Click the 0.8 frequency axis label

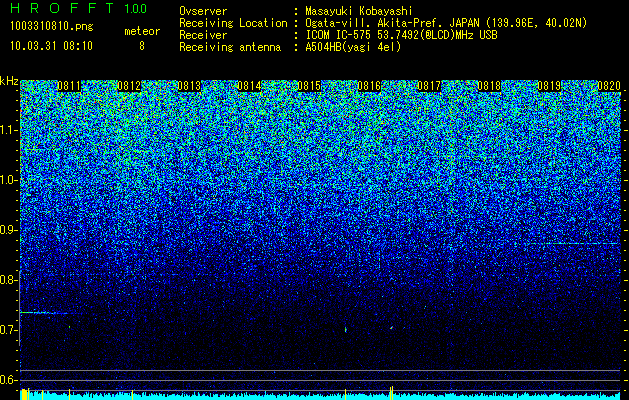pos(9,280)
